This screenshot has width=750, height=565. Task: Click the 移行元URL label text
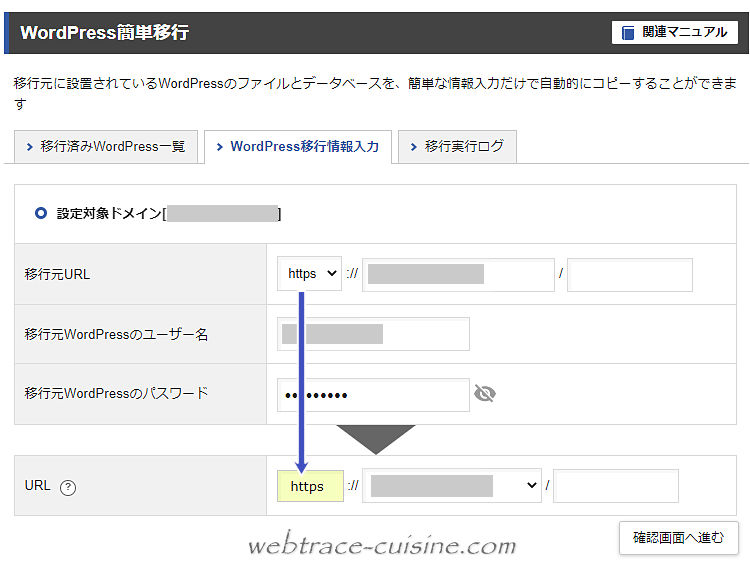click(57, 274)
